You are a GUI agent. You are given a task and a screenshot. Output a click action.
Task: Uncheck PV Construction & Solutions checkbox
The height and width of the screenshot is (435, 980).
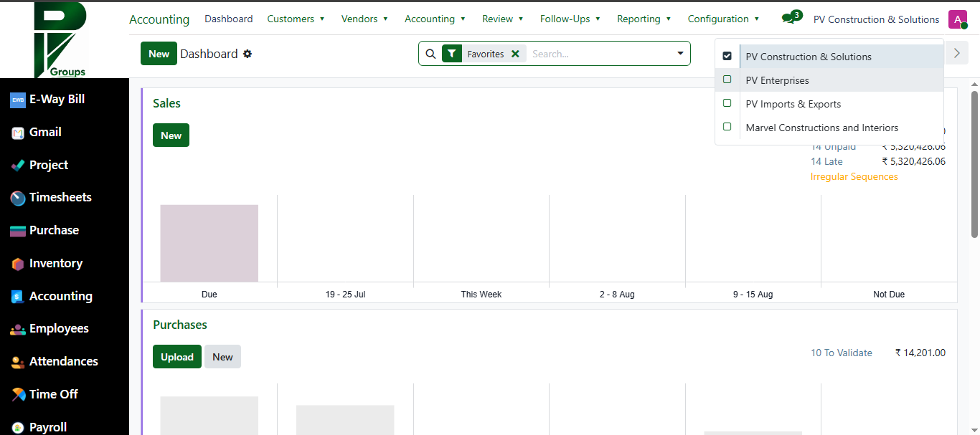727,56
